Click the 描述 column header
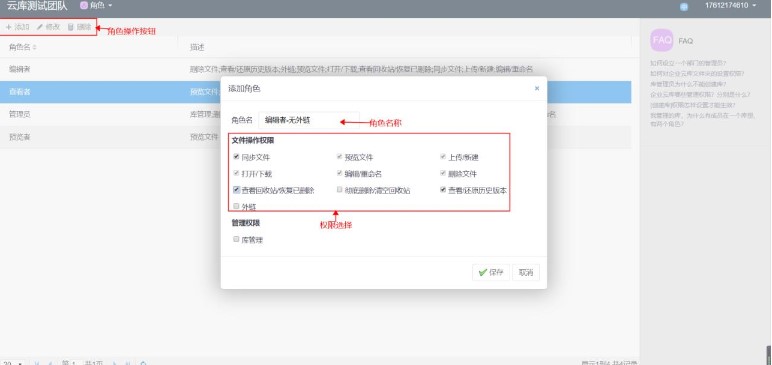Viewport: 772px width, 365px height. point(197,47)
